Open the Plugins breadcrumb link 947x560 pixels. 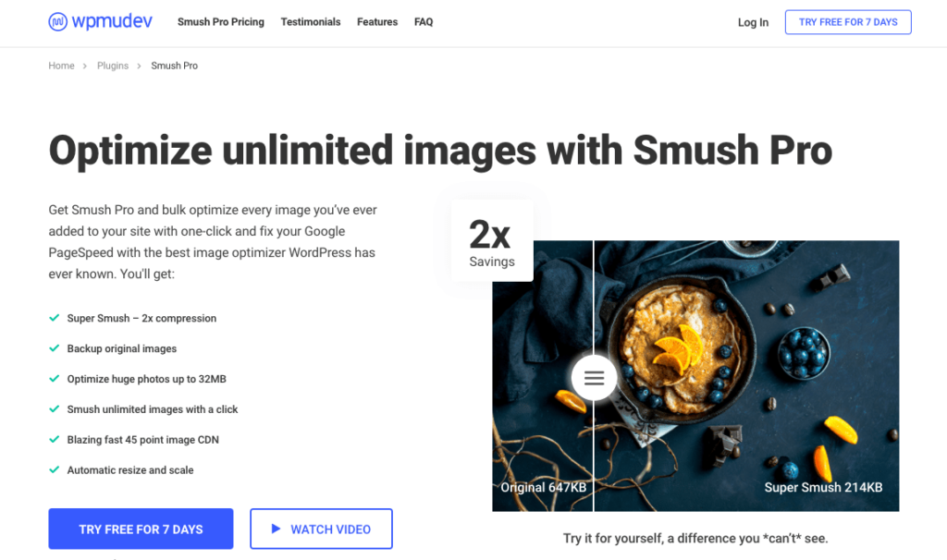click(113, 66)
